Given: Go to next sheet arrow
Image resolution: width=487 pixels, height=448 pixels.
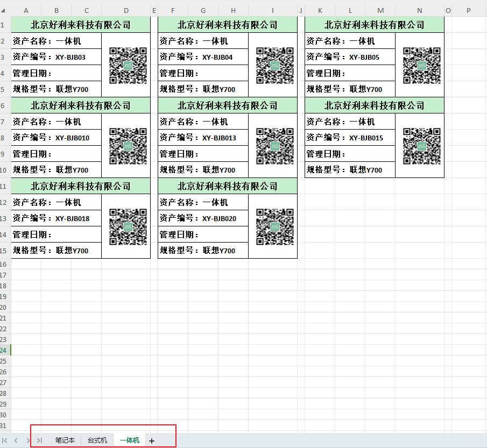Looking at the screenshot, I should point(27,440).
